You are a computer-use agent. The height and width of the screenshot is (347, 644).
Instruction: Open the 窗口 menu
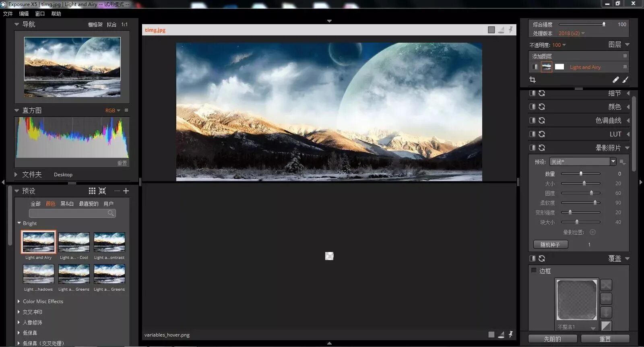[x=40, y=14]
